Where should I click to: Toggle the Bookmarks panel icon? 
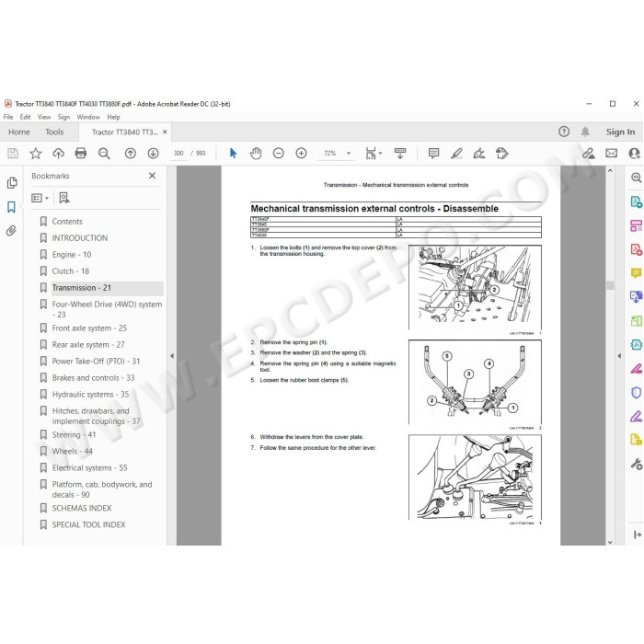(11, 207)
